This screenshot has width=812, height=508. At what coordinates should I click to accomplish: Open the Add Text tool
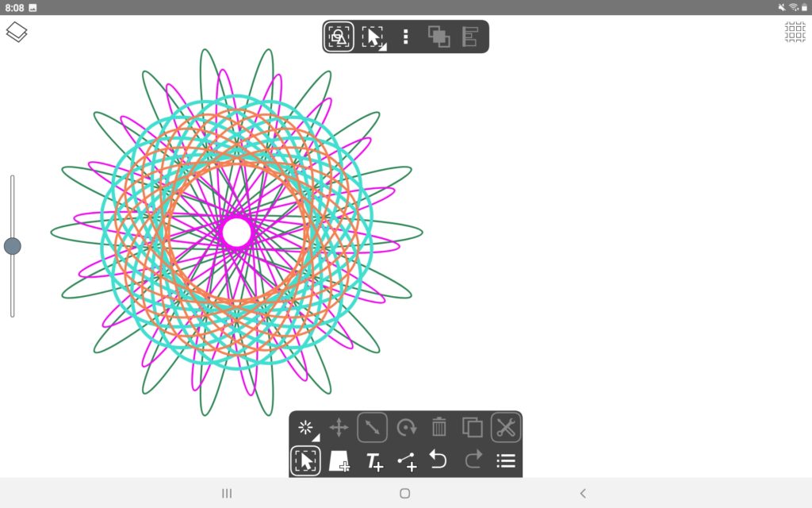click(x=372, y=460)
